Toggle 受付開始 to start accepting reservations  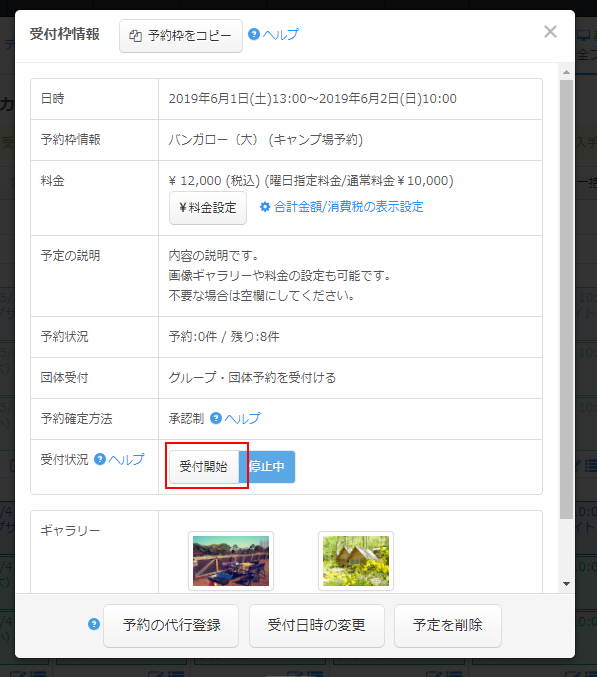click(204, 466)
